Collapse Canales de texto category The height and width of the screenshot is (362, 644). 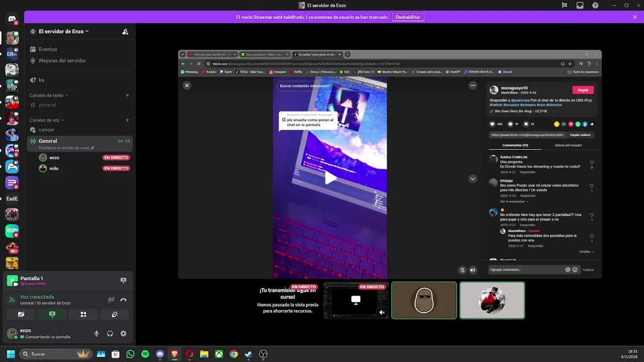pos(48,95)
